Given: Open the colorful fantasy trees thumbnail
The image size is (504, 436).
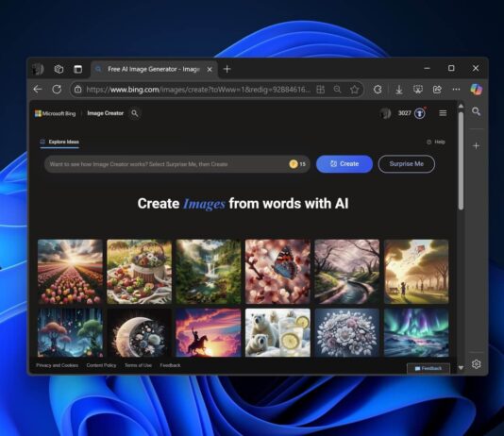Looking at the screenshot, I should [70, 332].
